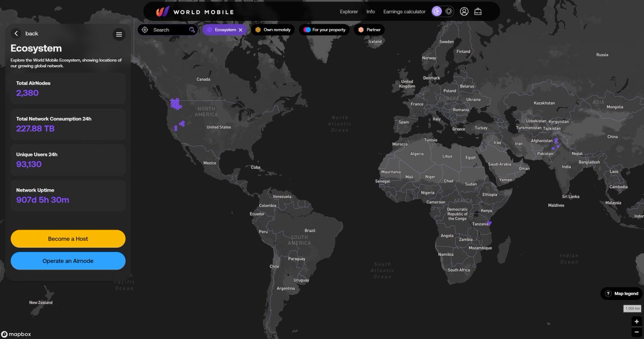
Task: Click the geolocate crosshair icon beside search
Action: (144, 30)
